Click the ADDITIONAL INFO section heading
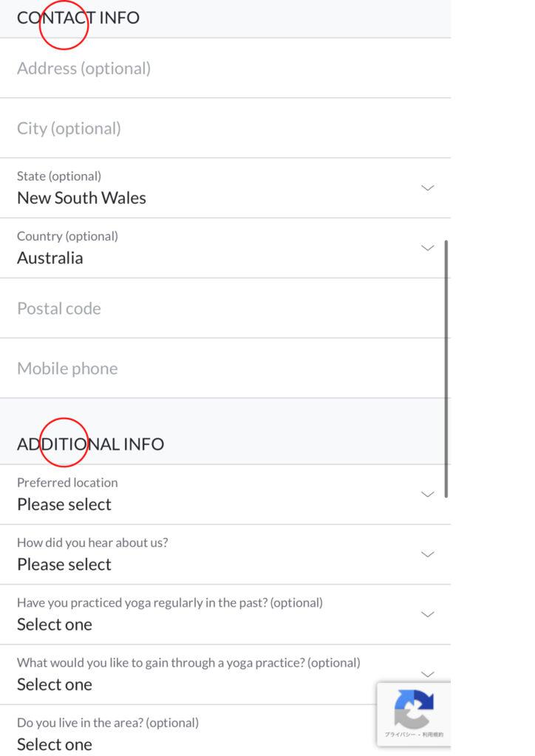This screenshot has width=535, height=756. pyautogui.click(x=90, y=444)
